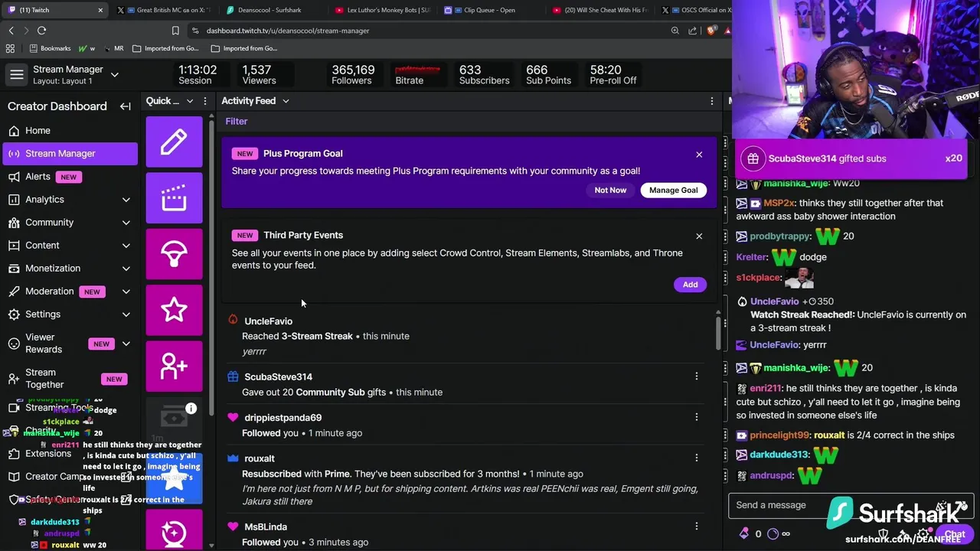980x551 pixels.
Task: Open Alerts in the sidebar
Action: click(x=70, y=177)
